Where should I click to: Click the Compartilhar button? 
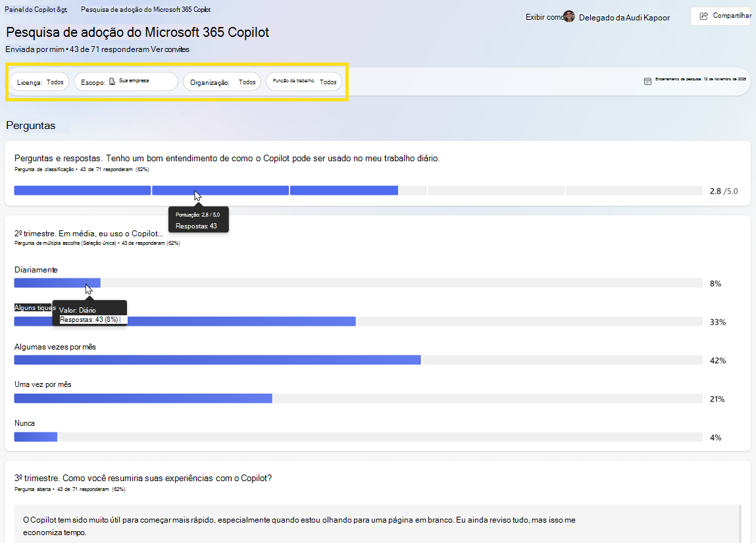(x=722, y=16)
